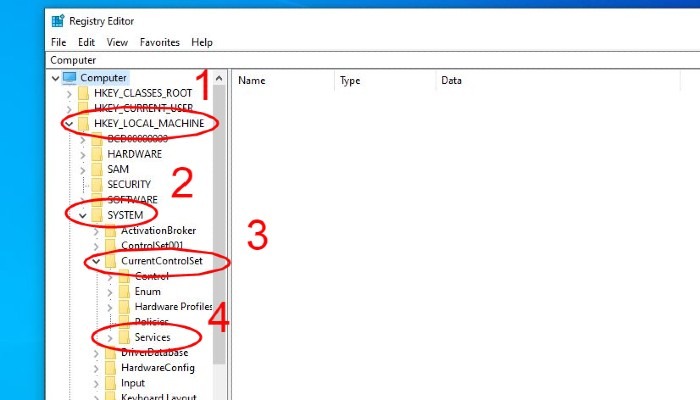Click the Services folder icon
The height and width of the screenshot is (400, 700).
(124, 337)
